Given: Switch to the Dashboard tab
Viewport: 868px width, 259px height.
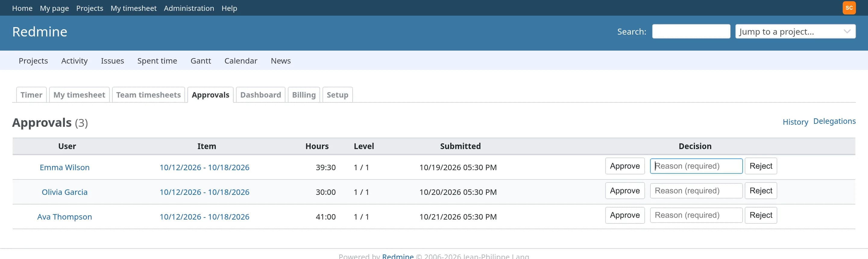Looking at the screenshot, I should (x=261, y=95).
